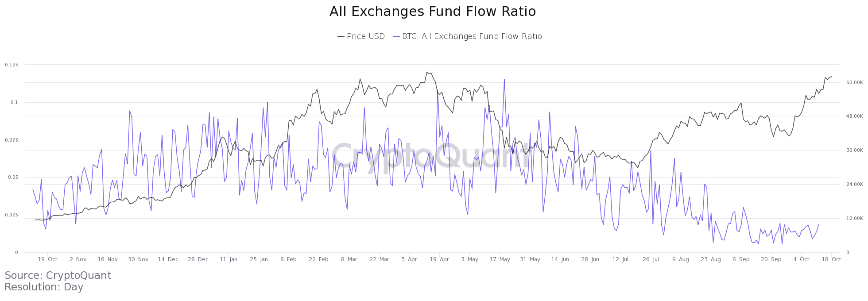This screenshot has width=868, height=301.
Task: Select the 19. Oct date label
Action: click(x=47, y=259)
